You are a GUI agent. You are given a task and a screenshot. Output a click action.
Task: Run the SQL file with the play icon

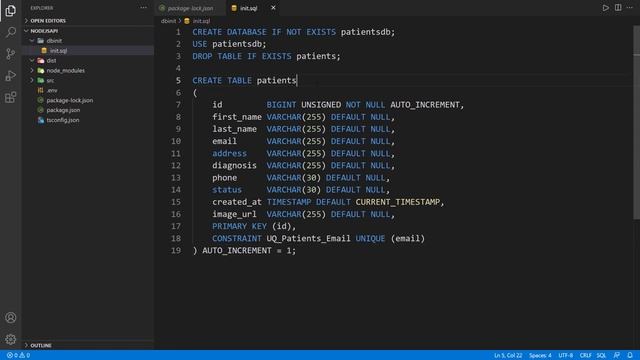(606, 8)
